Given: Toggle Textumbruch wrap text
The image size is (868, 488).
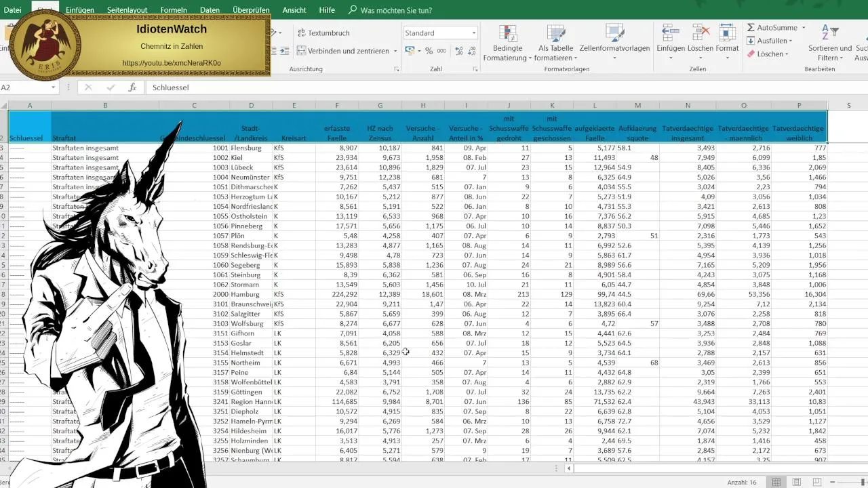Looking at the screenshot, I should tap(324, 33).
